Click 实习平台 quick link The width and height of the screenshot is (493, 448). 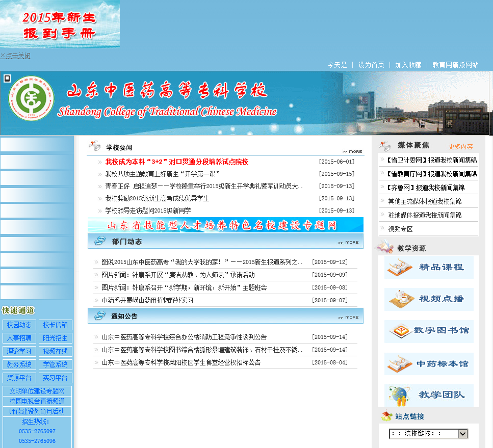(x=56, y=378)
